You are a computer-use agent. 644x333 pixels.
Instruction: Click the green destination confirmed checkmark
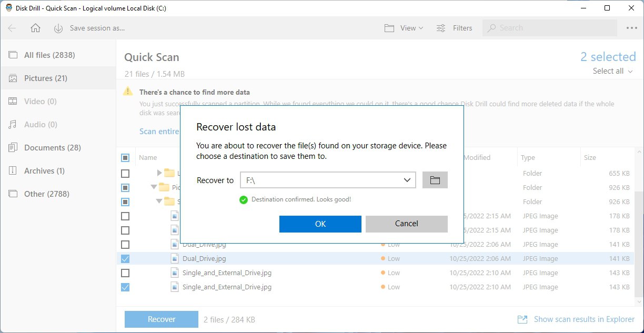click(x=243, y=200)
